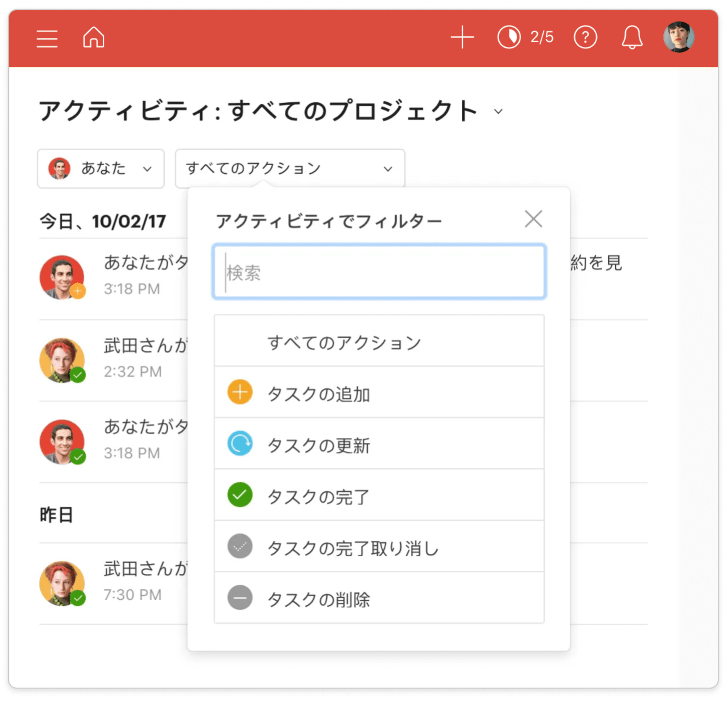Click the small avatar inside the あなた dropdown
Image resolution: width=728 pixels, height=704 pixels.
(x=59, y=169)
